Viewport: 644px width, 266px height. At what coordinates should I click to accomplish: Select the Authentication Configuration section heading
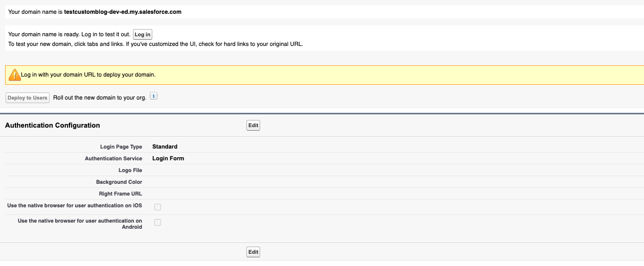click(x=52, y=125)
